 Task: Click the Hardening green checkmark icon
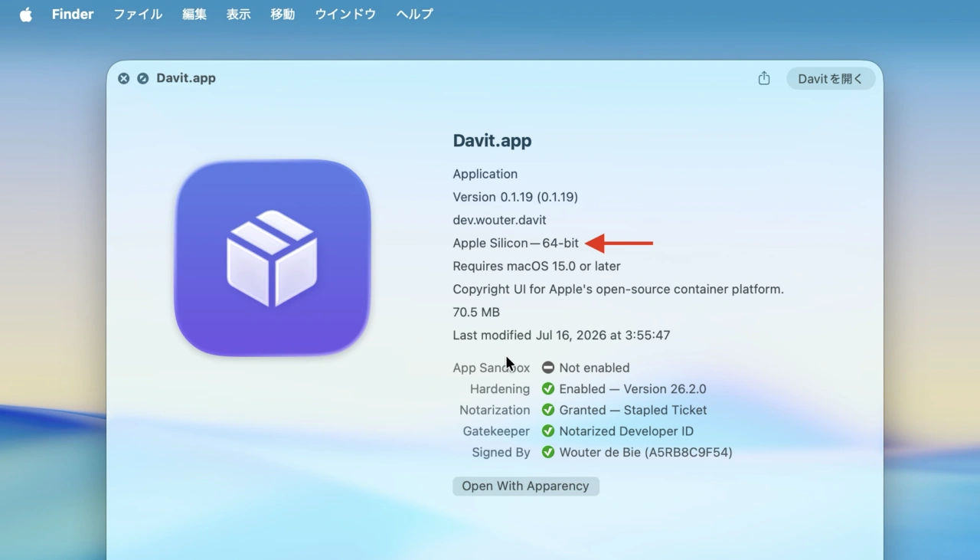[548, 388]
